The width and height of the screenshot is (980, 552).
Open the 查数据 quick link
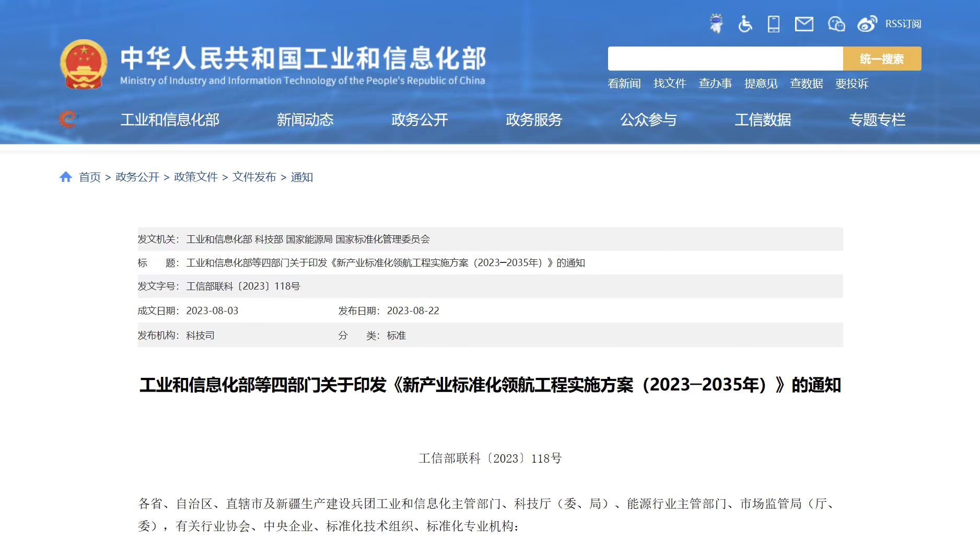tap(806, 84)
